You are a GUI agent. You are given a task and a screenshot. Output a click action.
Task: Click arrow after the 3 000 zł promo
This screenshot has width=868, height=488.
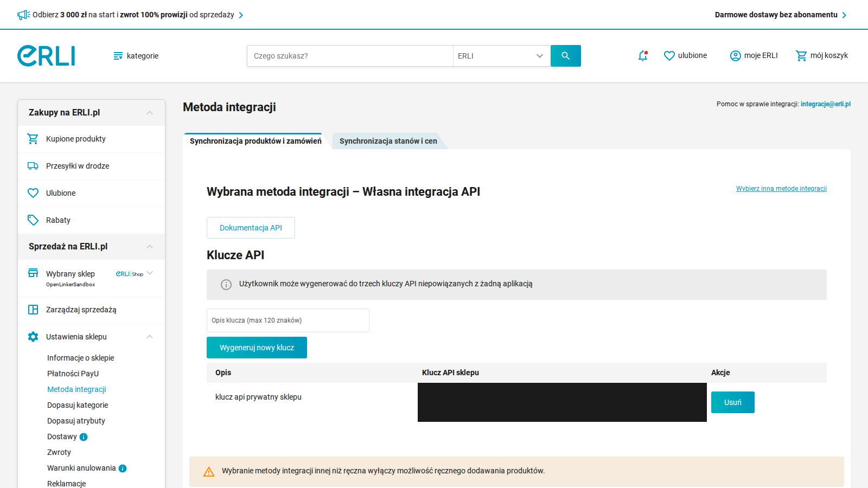[241, 15]
